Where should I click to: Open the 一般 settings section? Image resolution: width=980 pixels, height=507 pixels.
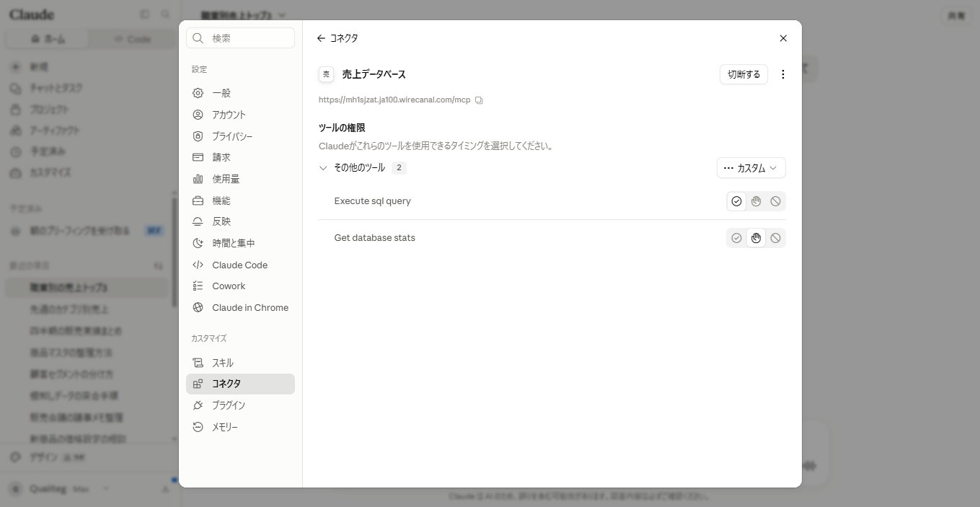tap(240, 93)
